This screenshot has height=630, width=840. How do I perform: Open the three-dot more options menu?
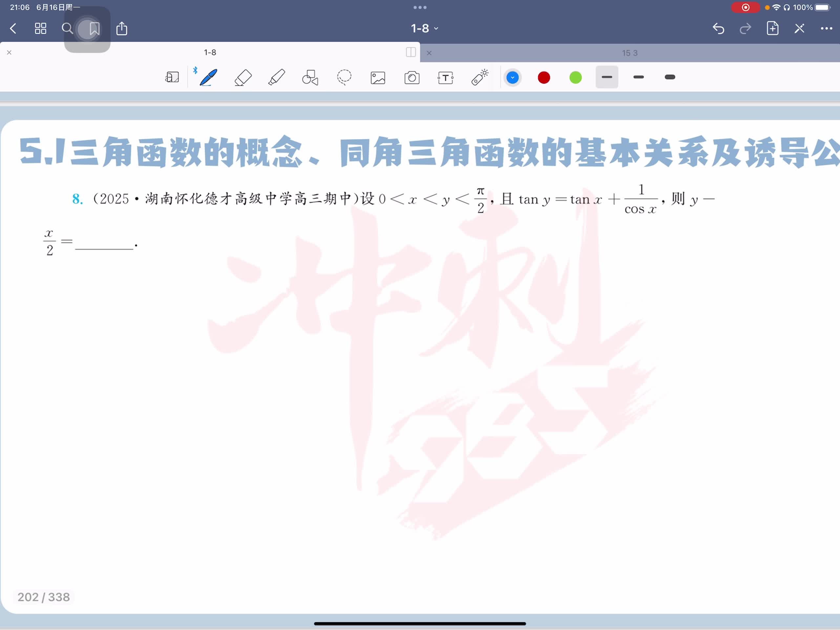[826, 29]
